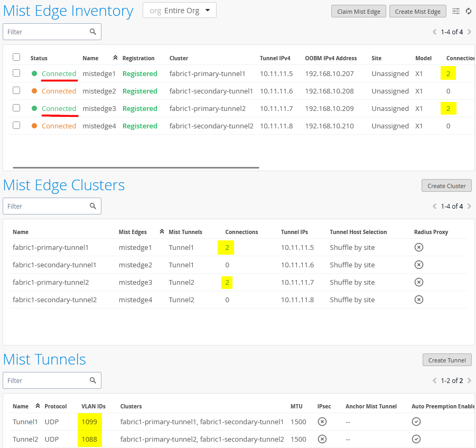Click Radius Proxy icon for fabric1-secondary-tunnel1
The width and height of the screenshot is (476, 448).
tap(418, 265)
